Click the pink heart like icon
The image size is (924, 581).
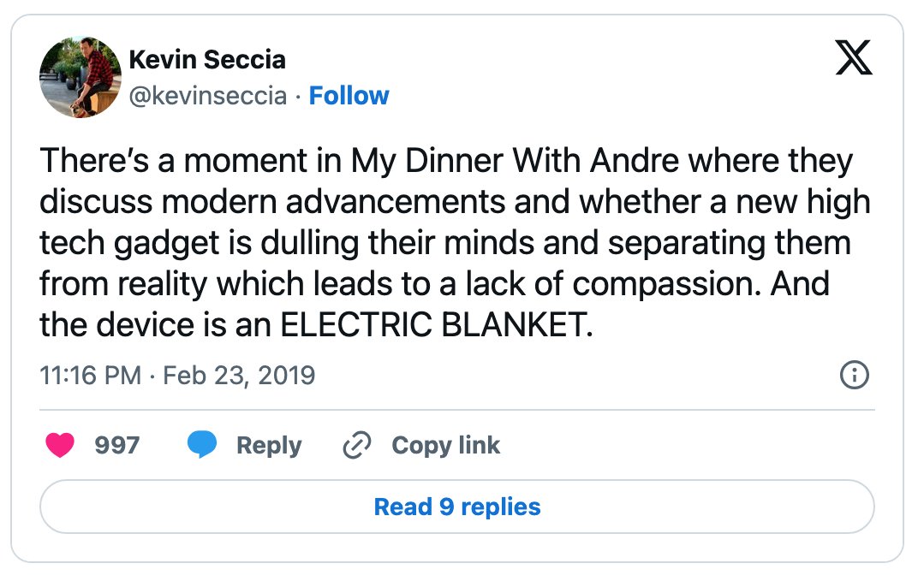coord(60,444)
